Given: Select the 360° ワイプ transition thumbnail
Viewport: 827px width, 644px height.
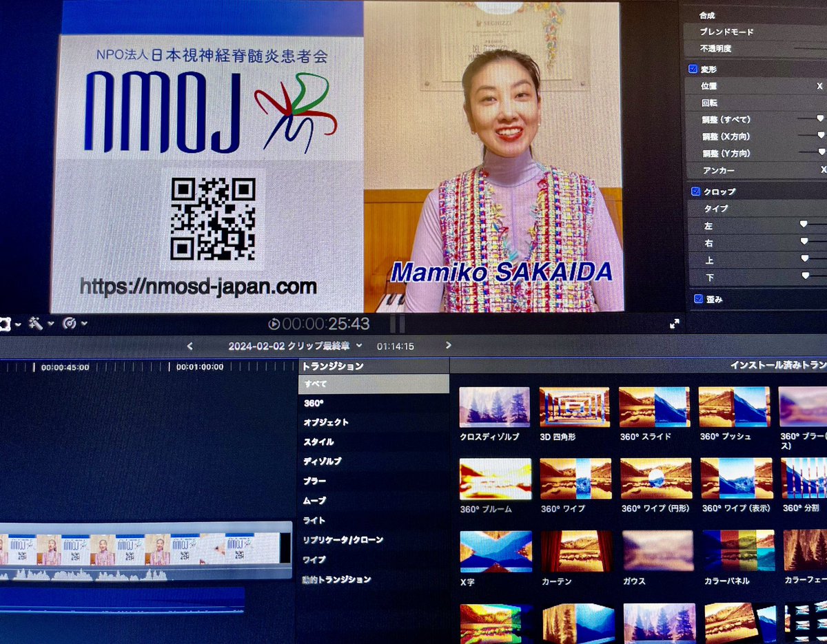Looking at the screenshot, I should tap(576, 479).
